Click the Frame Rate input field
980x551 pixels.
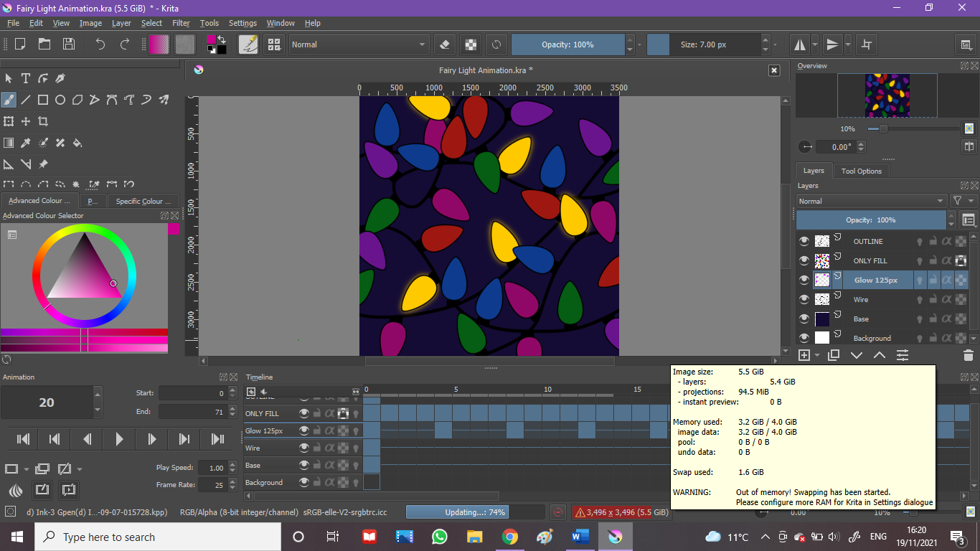click(x=212, y=485)
